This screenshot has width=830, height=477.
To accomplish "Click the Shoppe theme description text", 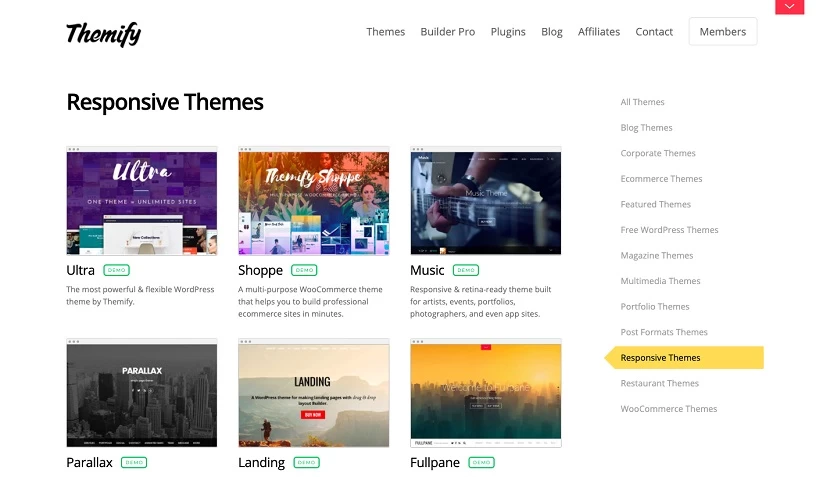I will (310, 302).
